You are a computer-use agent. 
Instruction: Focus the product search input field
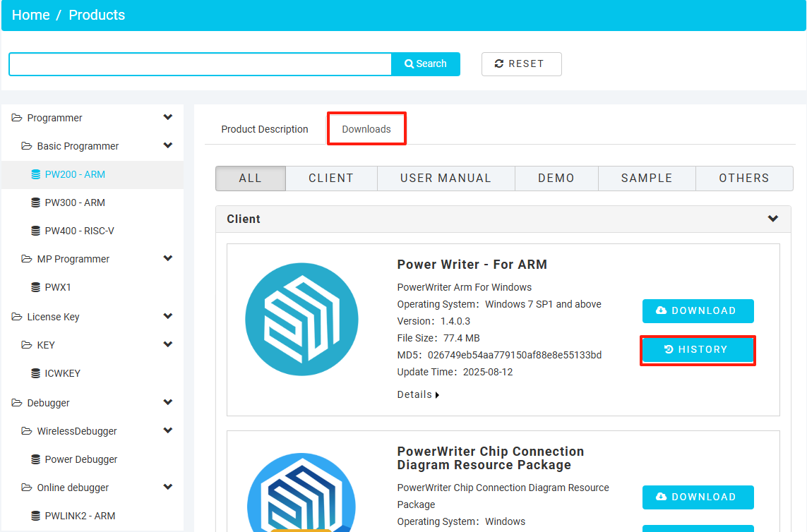click(201, 64)
